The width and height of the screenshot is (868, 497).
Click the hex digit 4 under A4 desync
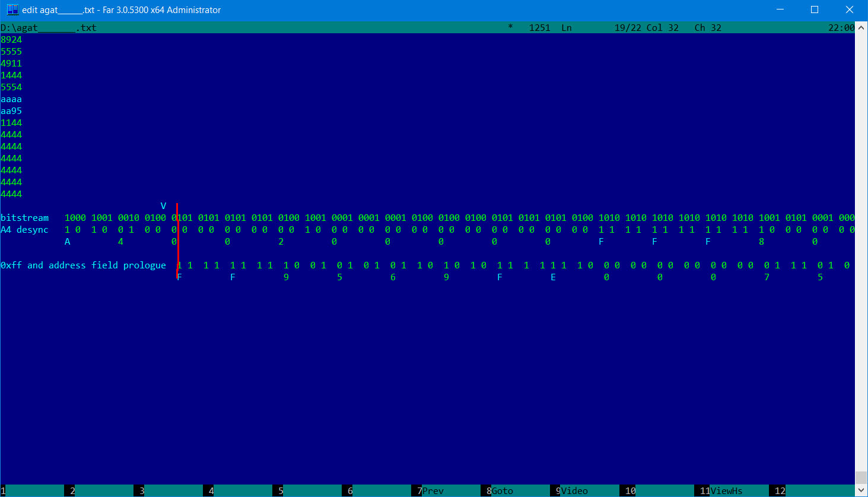(120, 242)
